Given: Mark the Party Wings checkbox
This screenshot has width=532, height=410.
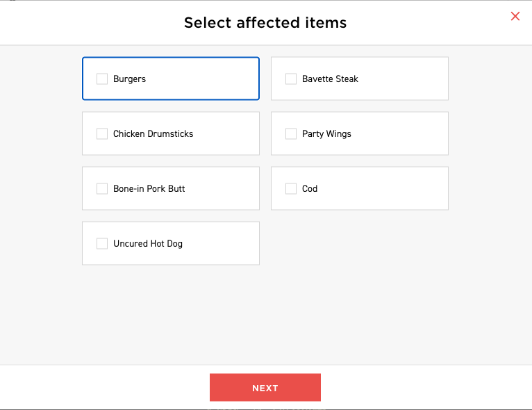Looking at the screenshot, I should [x=291, y=134].
